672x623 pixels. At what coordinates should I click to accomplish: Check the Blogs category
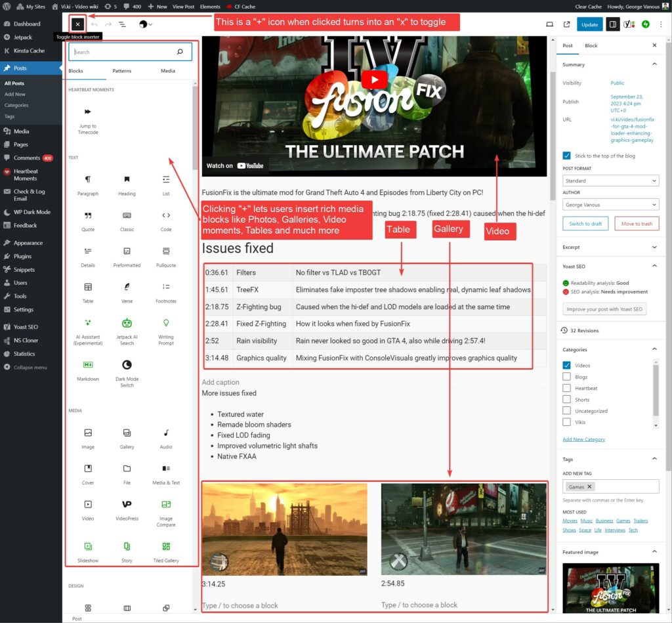click(x=566, y=377)
